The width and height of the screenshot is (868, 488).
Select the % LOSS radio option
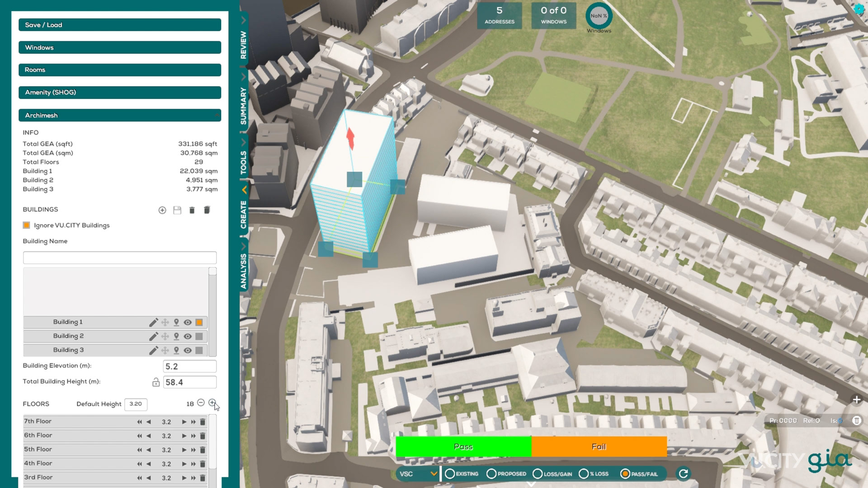tap(584, 474)
